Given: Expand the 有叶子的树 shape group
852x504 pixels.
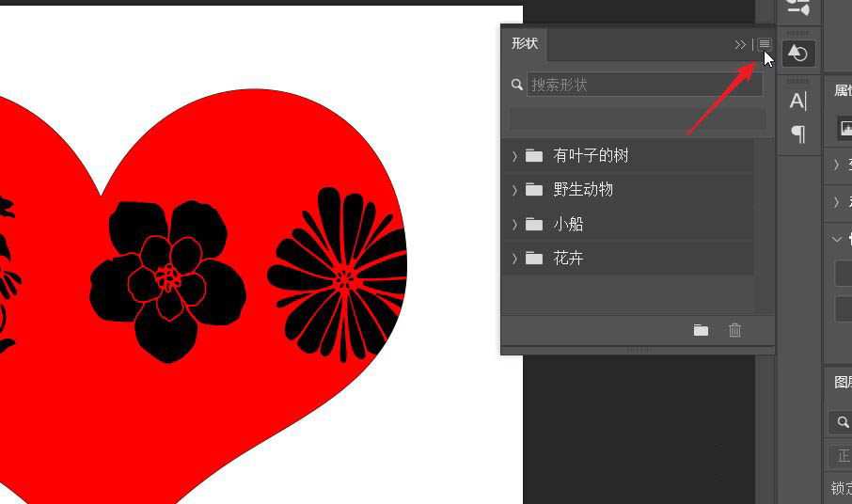Looking at the screenshot, I should click(514, 156).
